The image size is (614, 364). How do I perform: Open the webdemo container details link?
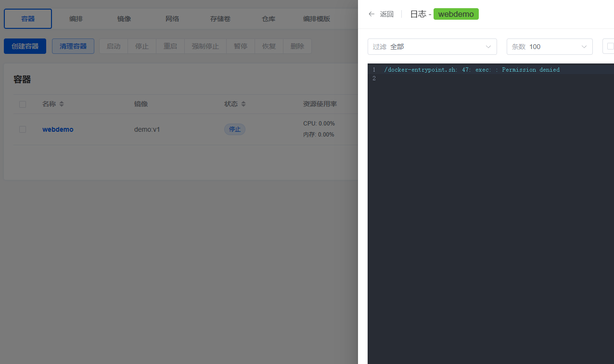pos(58,129)
